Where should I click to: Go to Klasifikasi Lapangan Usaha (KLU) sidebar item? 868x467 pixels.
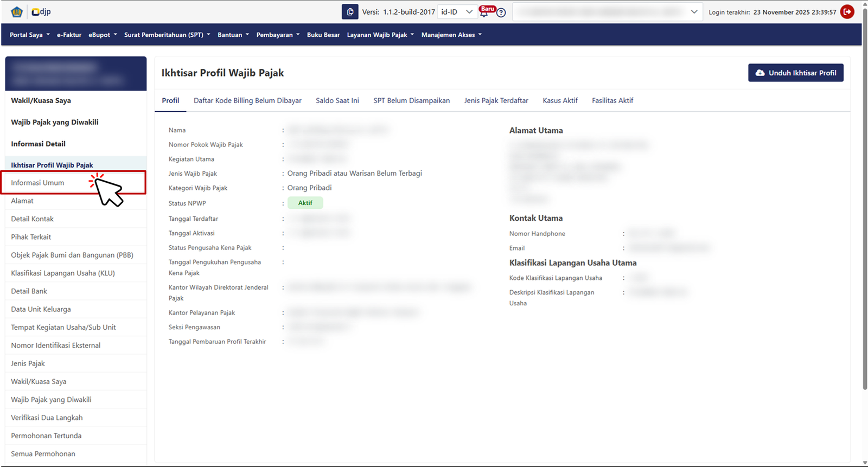coord(63,273)
